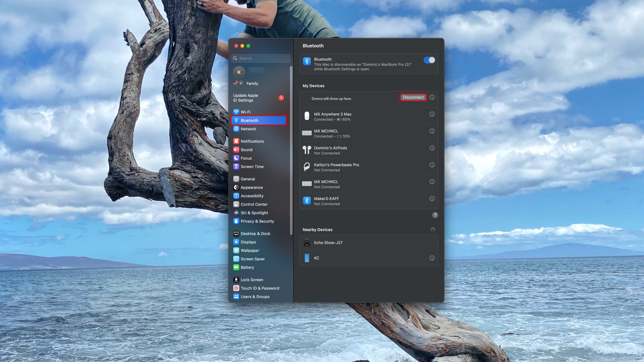Select Wi-Fi in the sidebar
This screenshot has width=644, height=362.
tap(246, 112)
